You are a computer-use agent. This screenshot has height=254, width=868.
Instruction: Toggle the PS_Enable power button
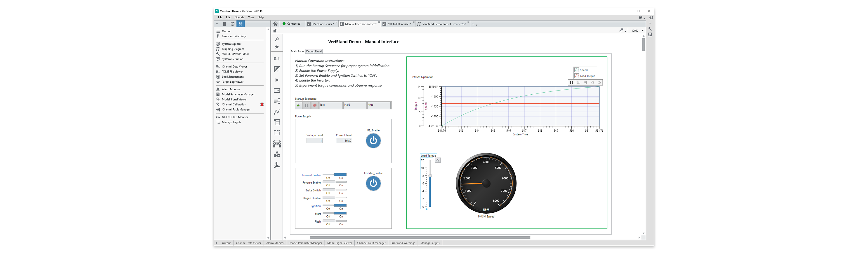tap(373, 141)
